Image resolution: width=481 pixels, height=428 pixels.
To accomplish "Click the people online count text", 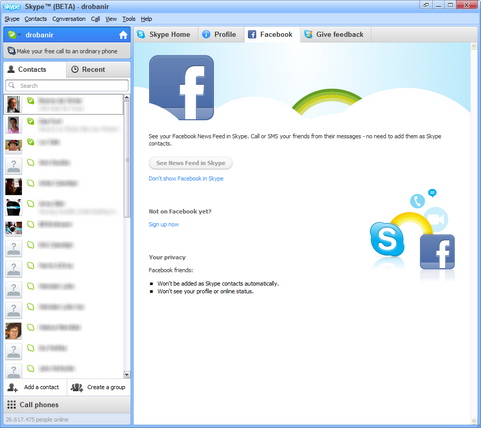I will pos(37,419).
